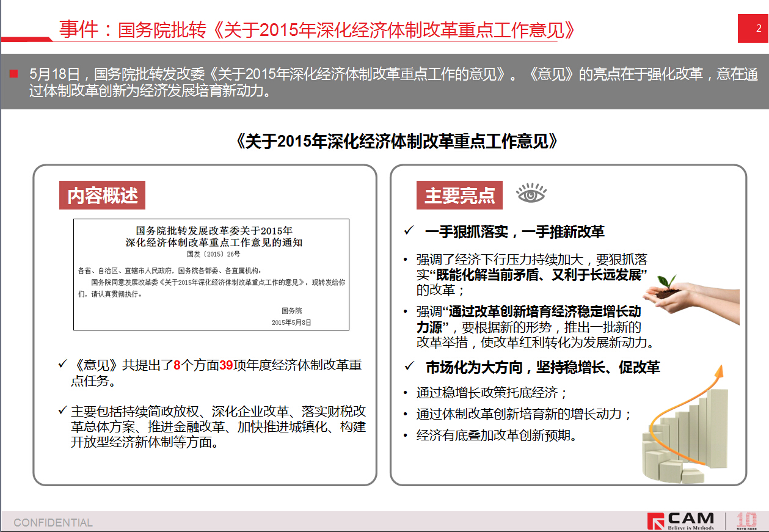The image size is (769, 532).
Task: Click the document number 国发〔2015〕26号
Action: 213,253
